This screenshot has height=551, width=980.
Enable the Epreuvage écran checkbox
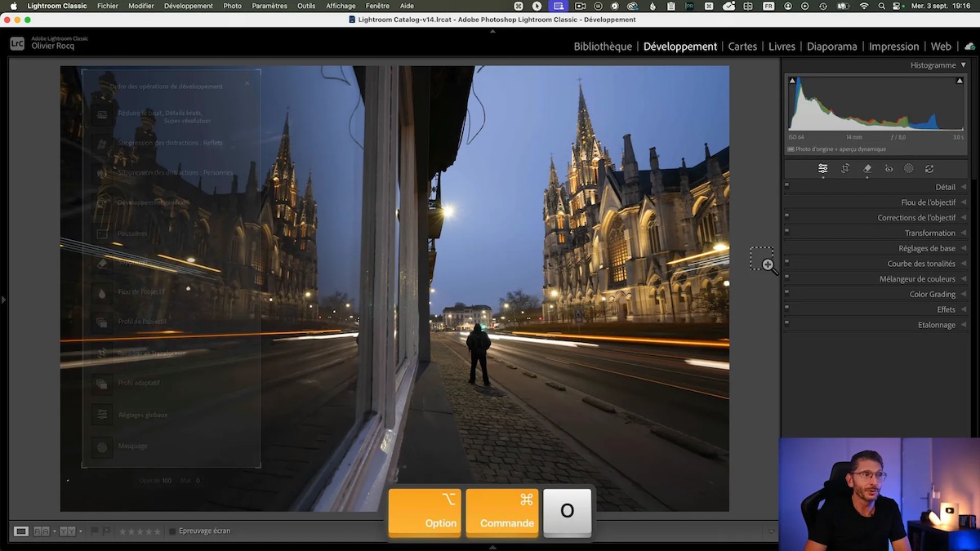point(172,531)
